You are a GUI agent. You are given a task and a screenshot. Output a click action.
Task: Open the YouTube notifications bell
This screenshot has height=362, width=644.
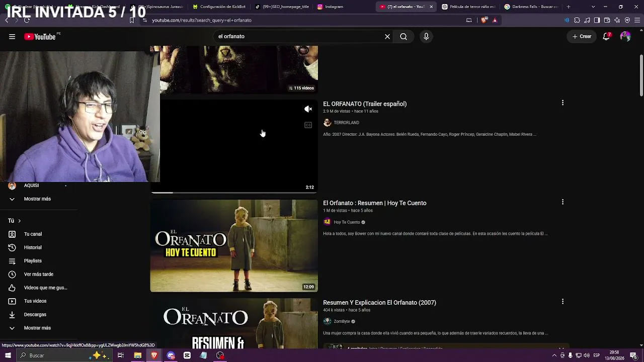click(607, 37)
